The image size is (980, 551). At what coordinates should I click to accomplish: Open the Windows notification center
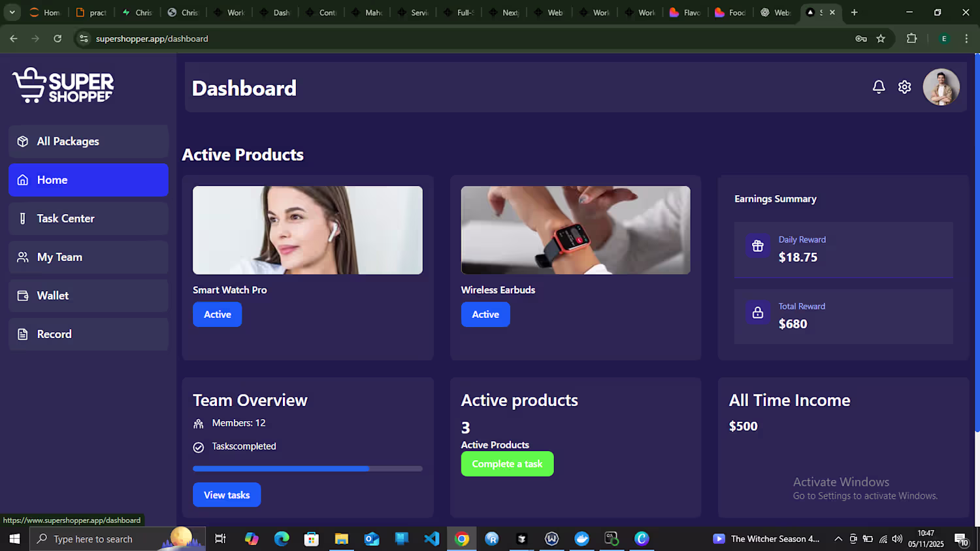pyautogui.click(x=962, y=539)
